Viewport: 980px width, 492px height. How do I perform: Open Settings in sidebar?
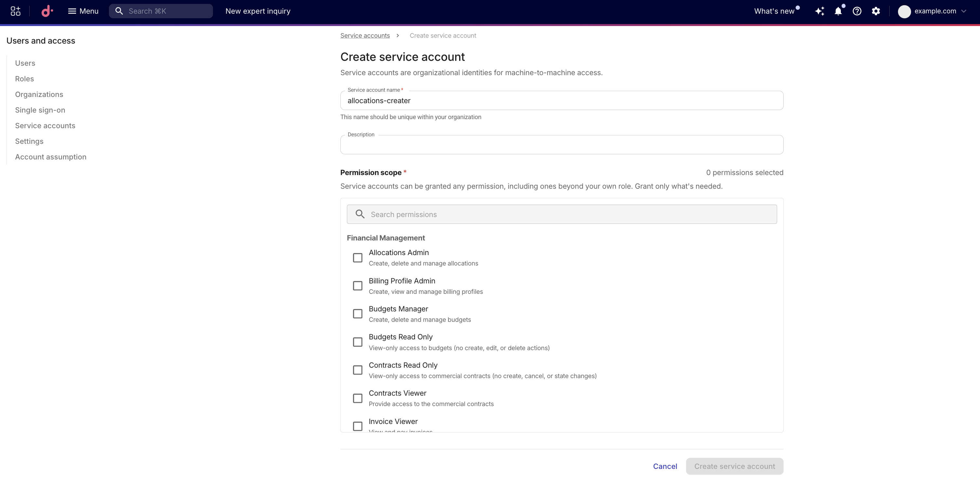[x=29, y=141]
